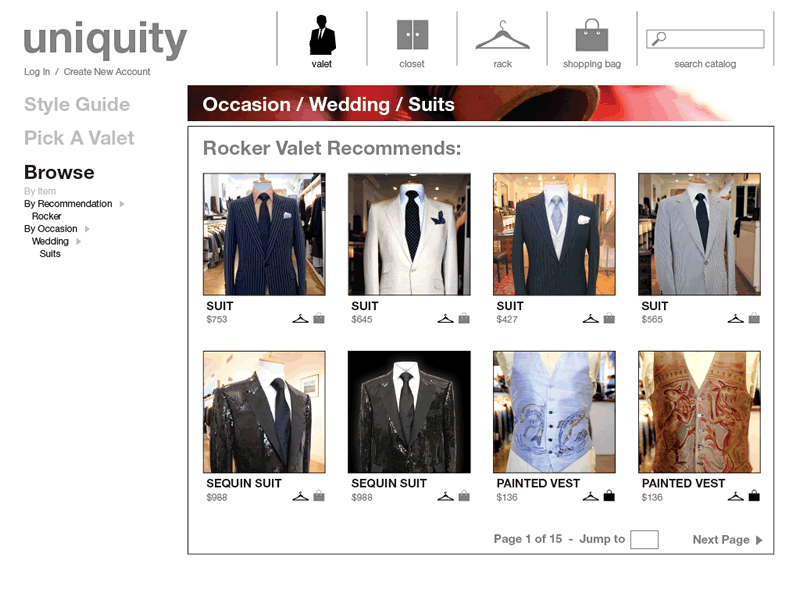This screenshot has height=600, width=800.
Task: Open the rack hanger icon in header
Action: click(503, 35)
